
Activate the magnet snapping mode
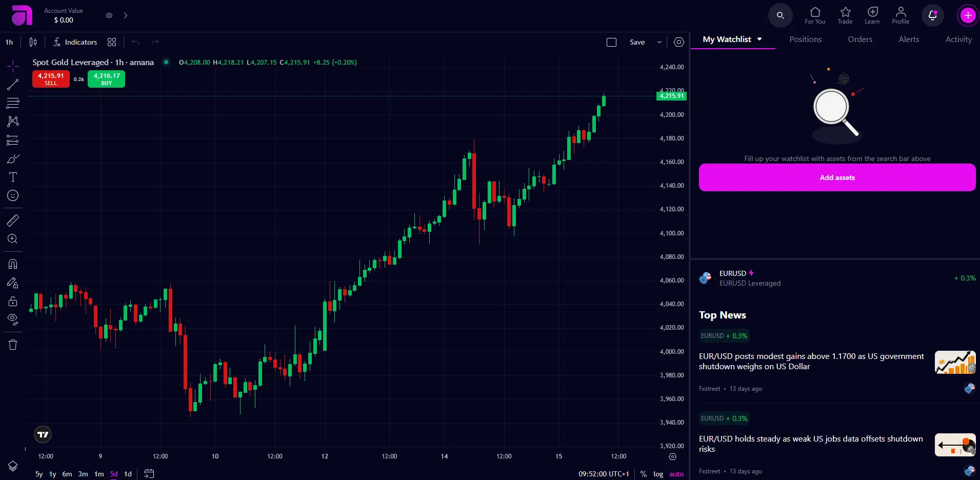coord(13,264)
